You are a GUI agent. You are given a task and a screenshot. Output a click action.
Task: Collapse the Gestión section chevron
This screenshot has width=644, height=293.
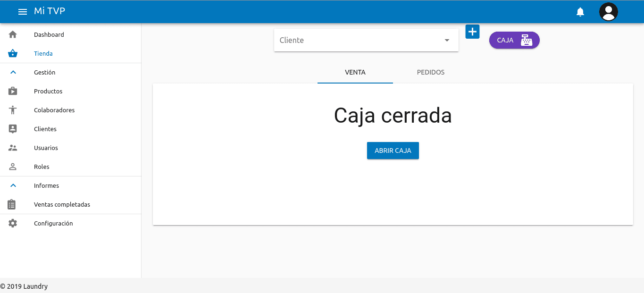(13, 72)
